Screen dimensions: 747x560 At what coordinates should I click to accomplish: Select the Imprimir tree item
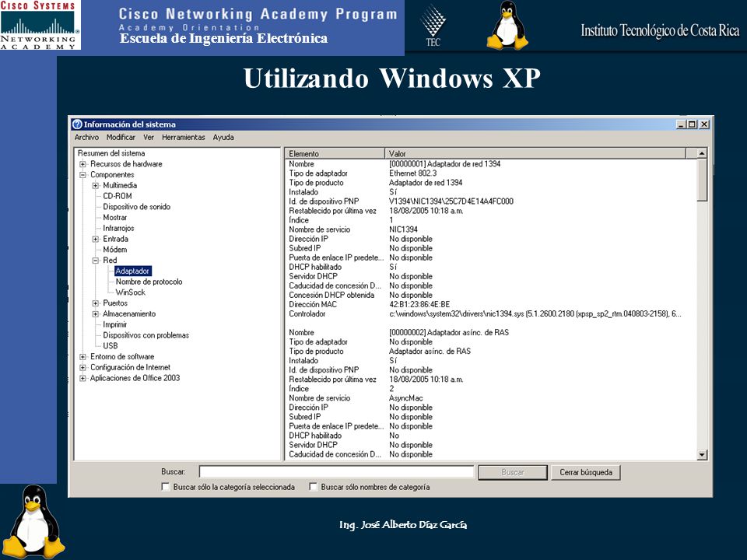(115, 325)
